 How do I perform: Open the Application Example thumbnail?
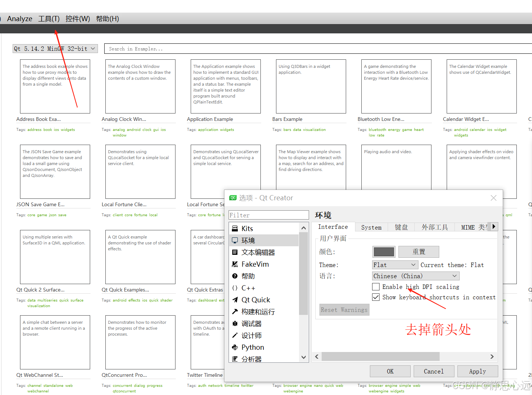point(226,86)
